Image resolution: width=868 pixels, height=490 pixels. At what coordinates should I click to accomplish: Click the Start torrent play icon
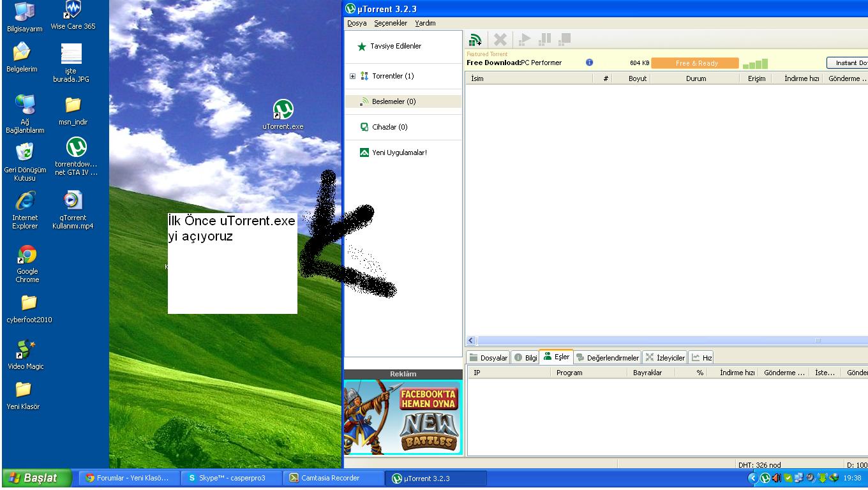click(525, 40)
